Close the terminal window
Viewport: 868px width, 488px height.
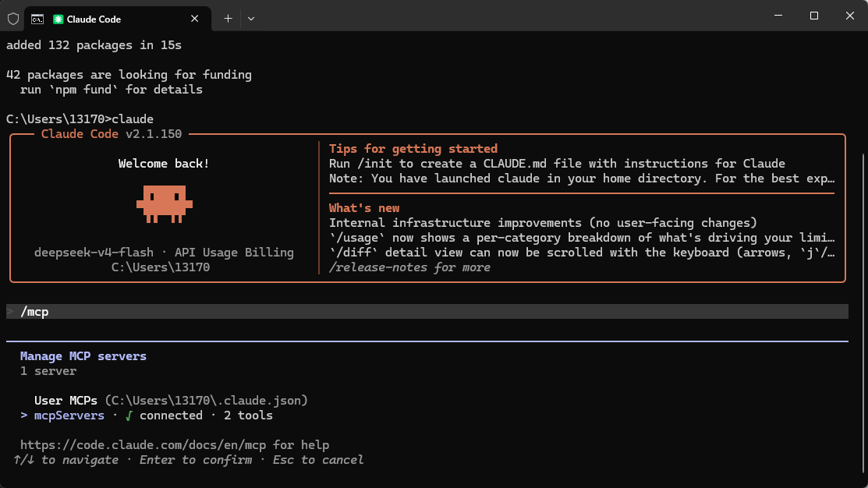pyautogui.click(x=850, y=16)
